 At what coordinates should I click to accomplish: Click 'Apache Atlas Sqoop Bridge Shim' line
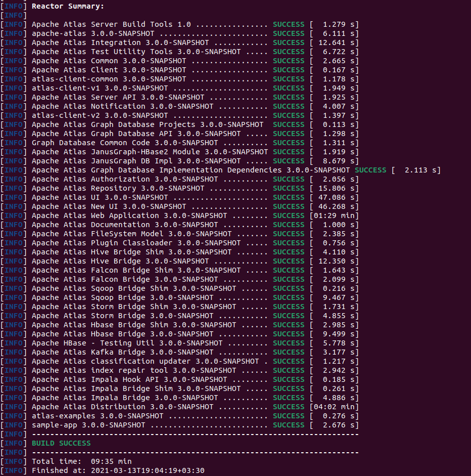point(134,288)
